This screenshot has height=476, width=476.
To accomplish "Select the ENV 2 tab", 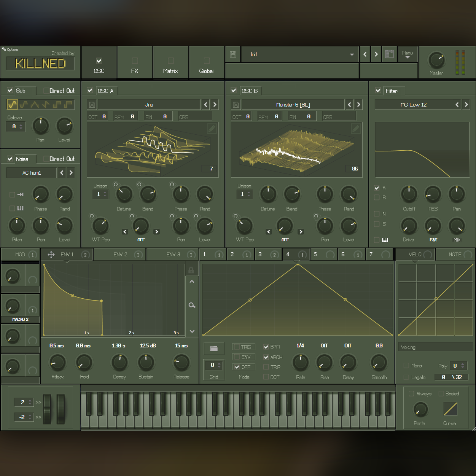I will [x=119, y=254].
